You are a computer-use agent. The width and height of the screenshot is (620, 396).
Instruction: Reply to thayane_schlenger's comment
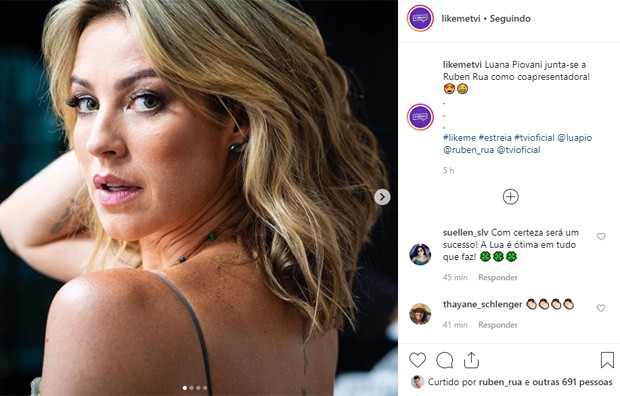point(498,325)
